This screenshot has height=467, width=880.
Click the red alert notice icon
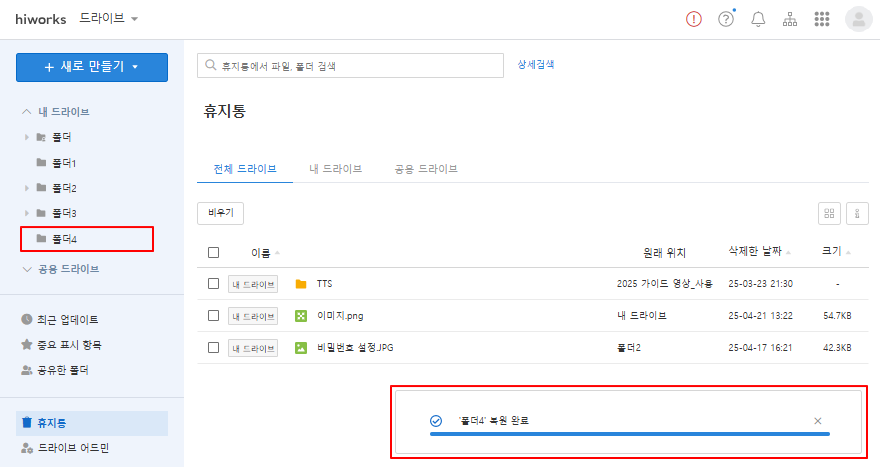click(x=694, y=19)
